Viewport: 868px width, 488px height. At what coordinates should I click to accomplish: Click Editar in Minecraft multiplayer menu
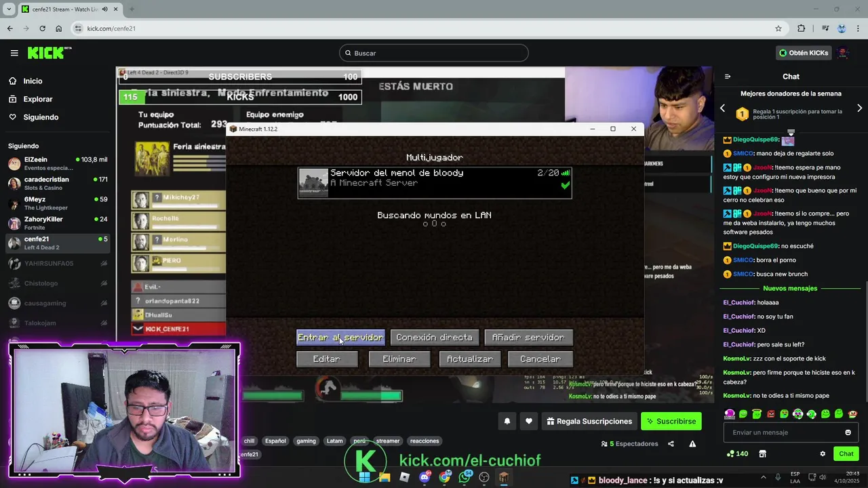[327, 359]
